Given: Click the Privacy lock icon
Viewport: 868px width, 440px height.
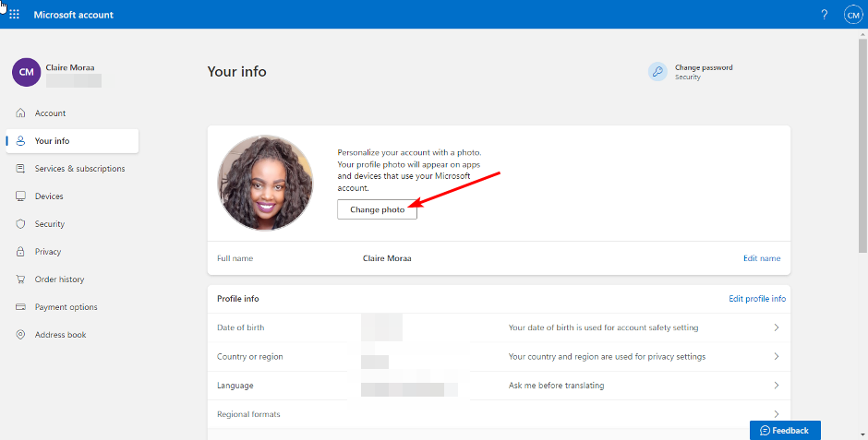Looking at the screenshot, I should pyautogui.click(x=20, y=251).
